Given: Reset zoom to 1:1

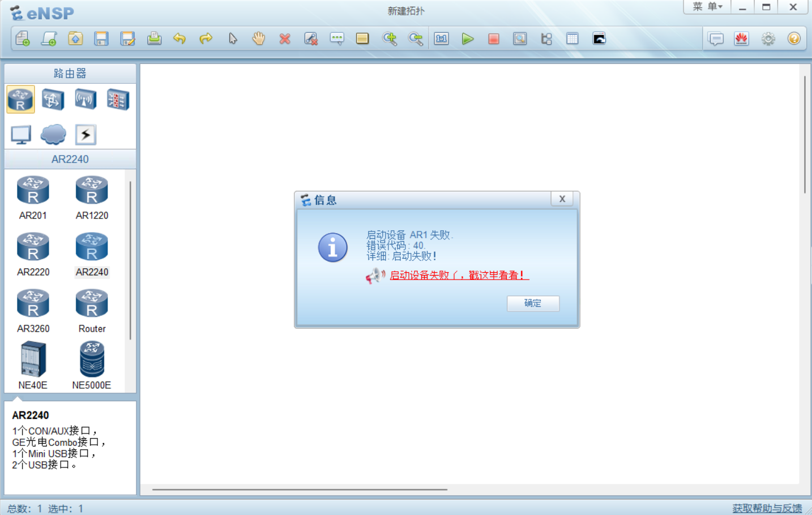Looking at the screenshot, I should pyautogui.click(x=442, y=38).
